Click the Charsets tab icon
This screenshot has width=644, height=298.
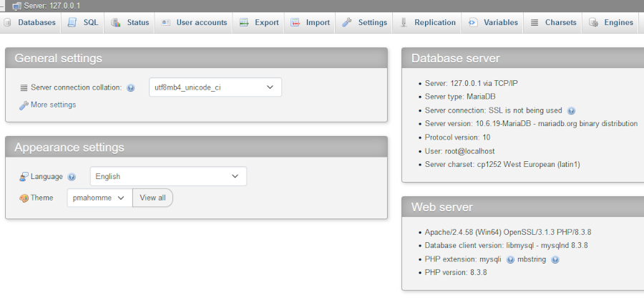(x=535, y=23)
